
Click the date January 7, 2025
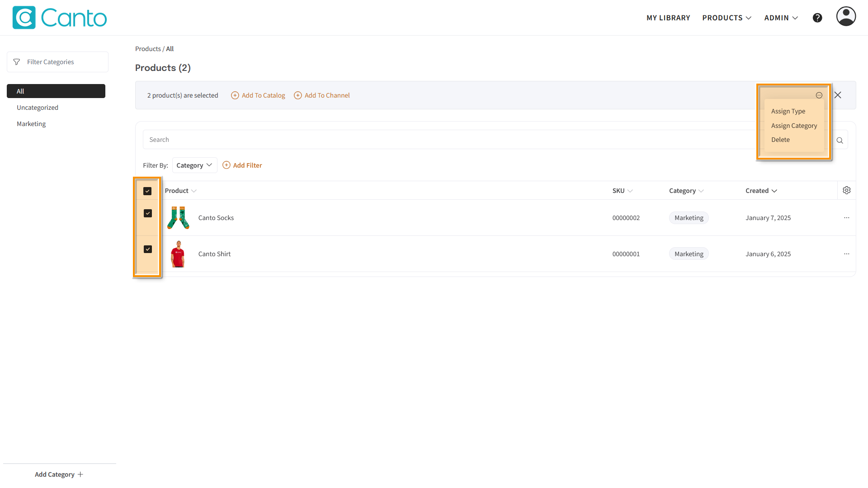pos(768,218)
